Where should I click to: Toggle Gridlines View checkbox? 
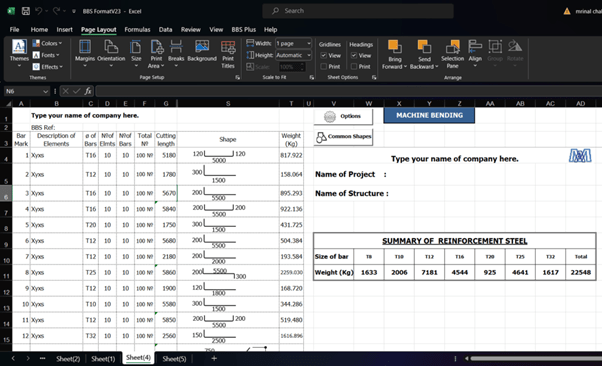[x=324, y=55]
